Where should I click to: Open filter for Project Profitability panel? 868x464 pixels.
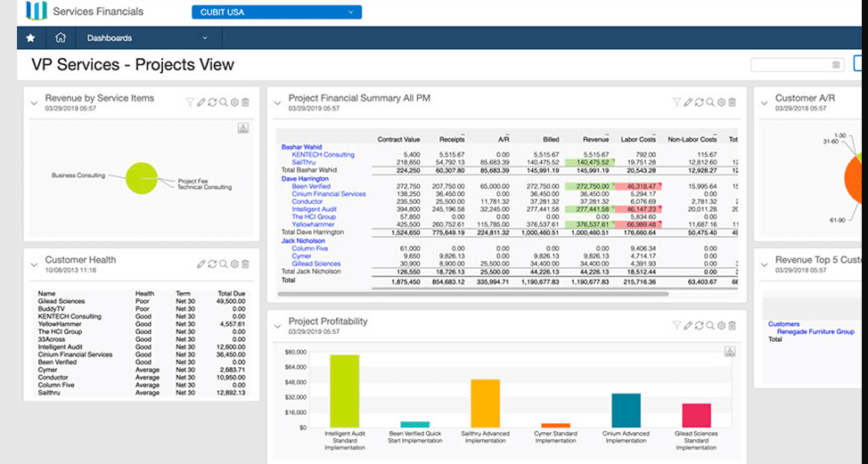(676, 326)
